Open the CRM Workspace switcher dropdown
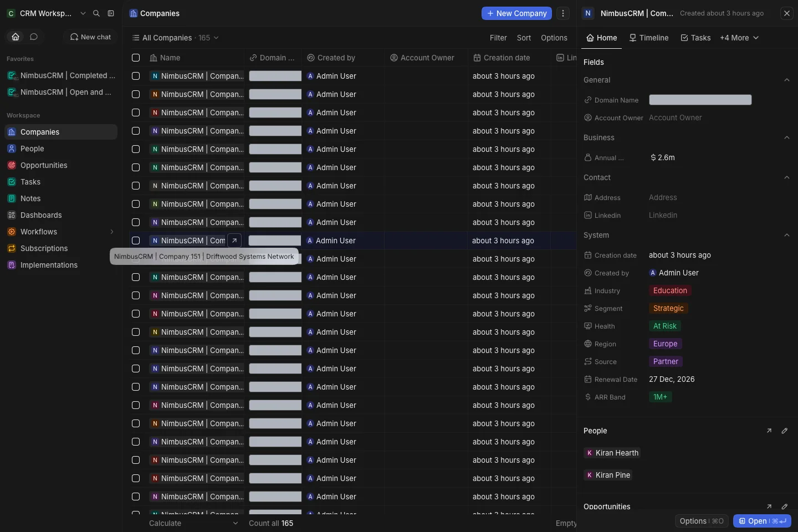Screen dimensions: 798x532 pyautogui.click(x=47, y=13)
